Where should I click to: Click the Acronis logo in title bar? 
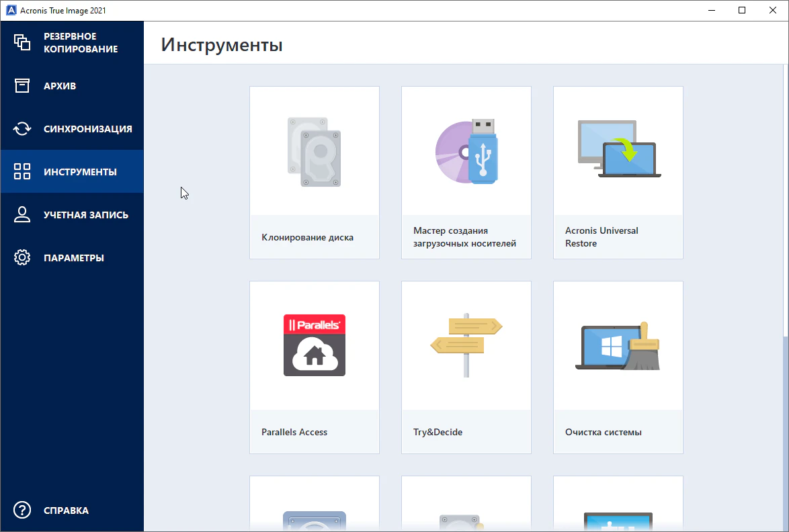(11, 11)
